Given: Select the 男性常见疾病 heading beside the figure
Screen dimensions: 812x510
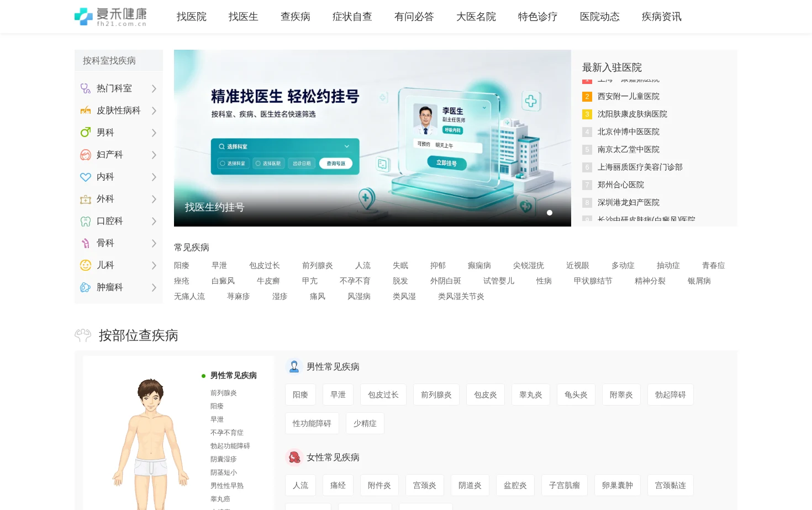Looking at the screenshot, I should (x=234, y=375).
